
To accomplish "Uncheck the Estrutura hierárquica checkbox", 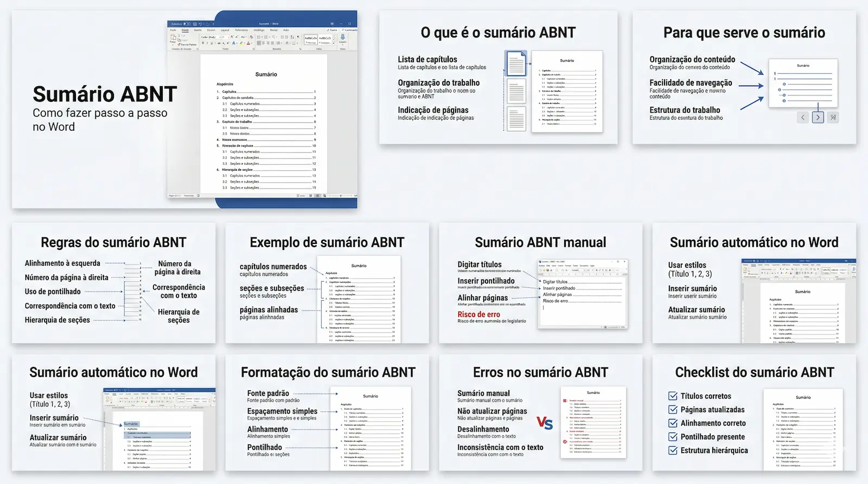I will point(673,450).
